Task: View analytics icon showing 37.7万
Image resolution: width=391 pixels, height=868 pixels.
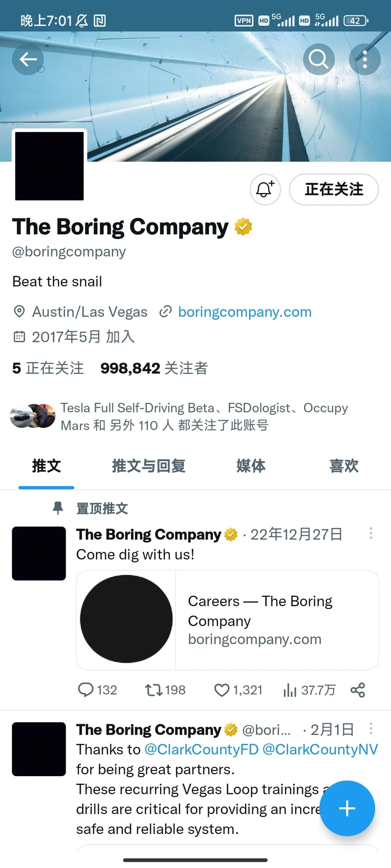Action: tap(290, 690)
